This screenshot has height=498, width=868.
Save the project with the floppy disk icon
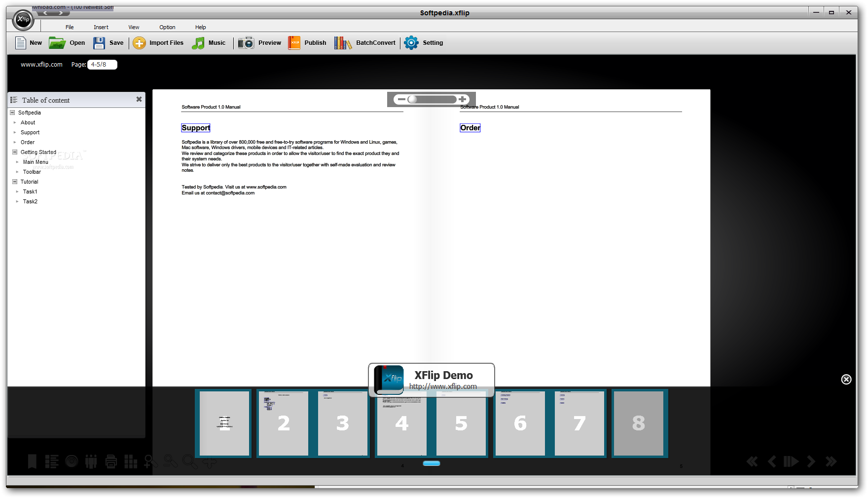(99, 43)
